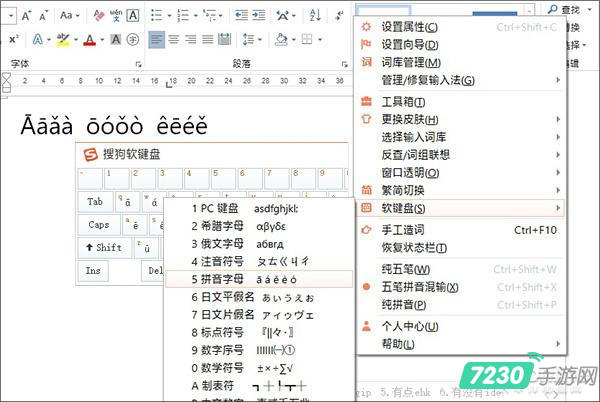Open the Paragraph dialog launcher
This screenshot has height=402, width=600.
(344, 65)
